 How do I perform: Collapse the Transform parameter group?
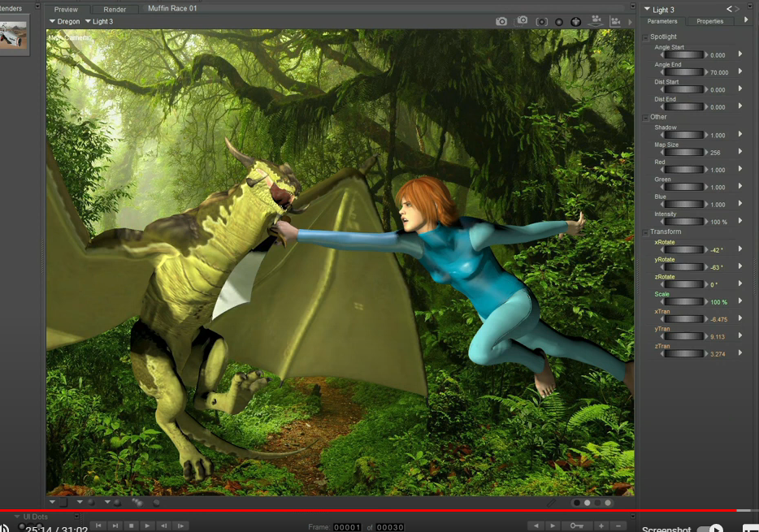click(646, 232)
